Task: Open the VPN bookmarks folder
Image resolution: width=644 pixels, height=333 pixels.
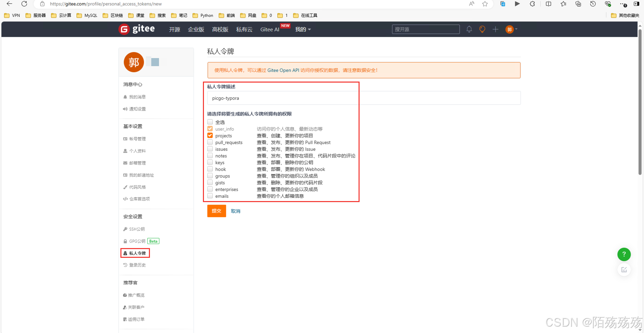Action: click(x=12, y=15)
